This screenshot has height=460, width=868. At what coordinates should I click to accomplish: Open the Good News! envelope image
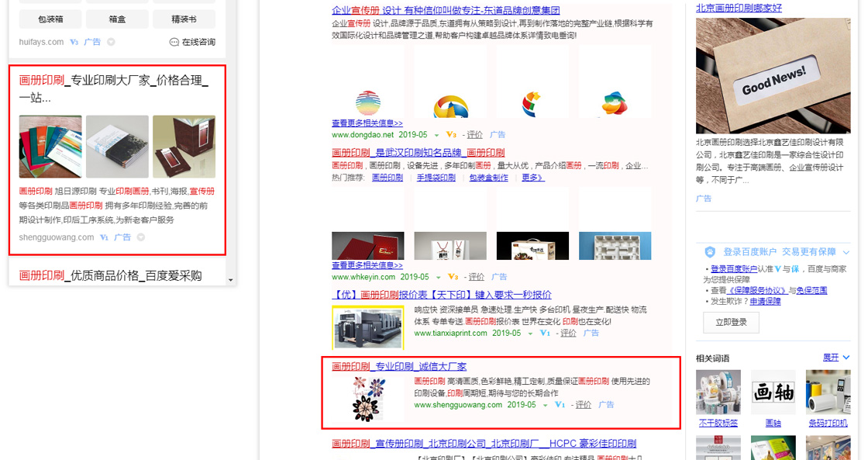tap(773, 76)
